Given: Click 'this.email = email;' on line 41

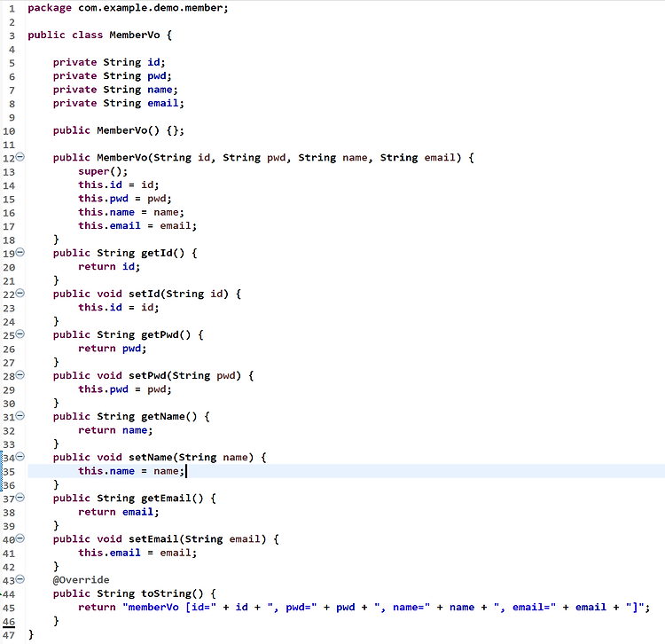Looking at the screenshot, I should click(137, 553).
